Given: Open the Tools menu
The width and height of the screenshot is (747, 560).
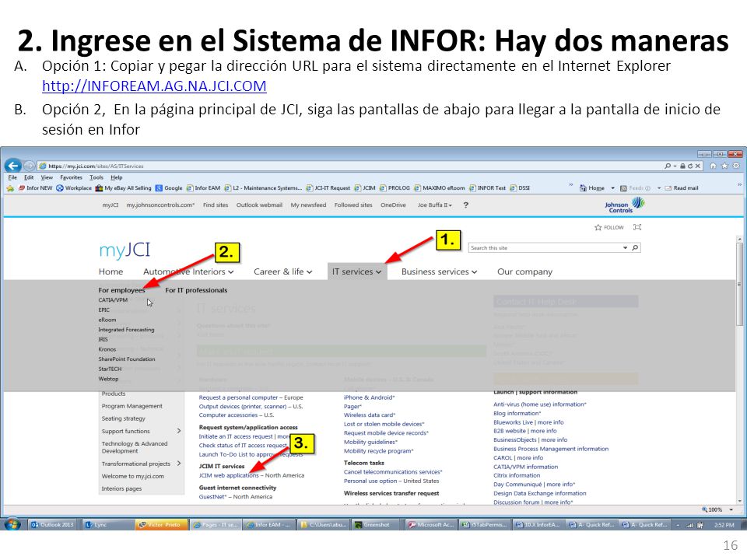Looking at the screenshot, I should (x=96, y=177).
